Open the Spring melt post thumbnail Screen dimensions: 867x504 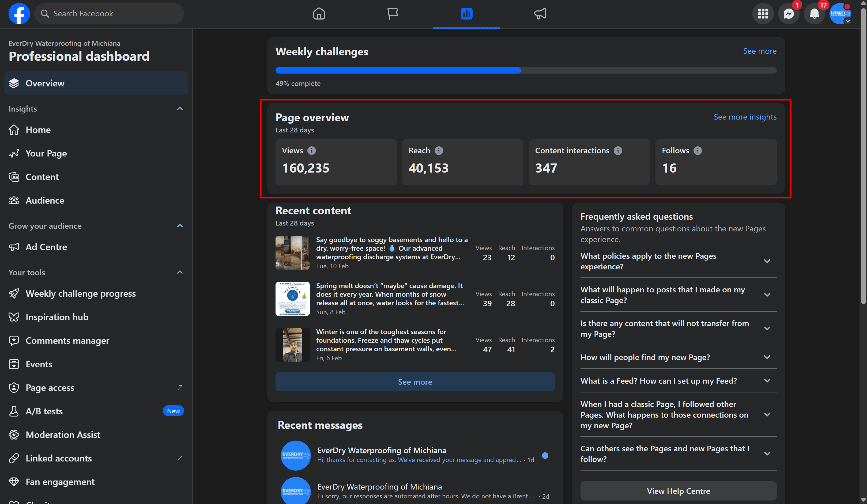click(x=292, y=299)
